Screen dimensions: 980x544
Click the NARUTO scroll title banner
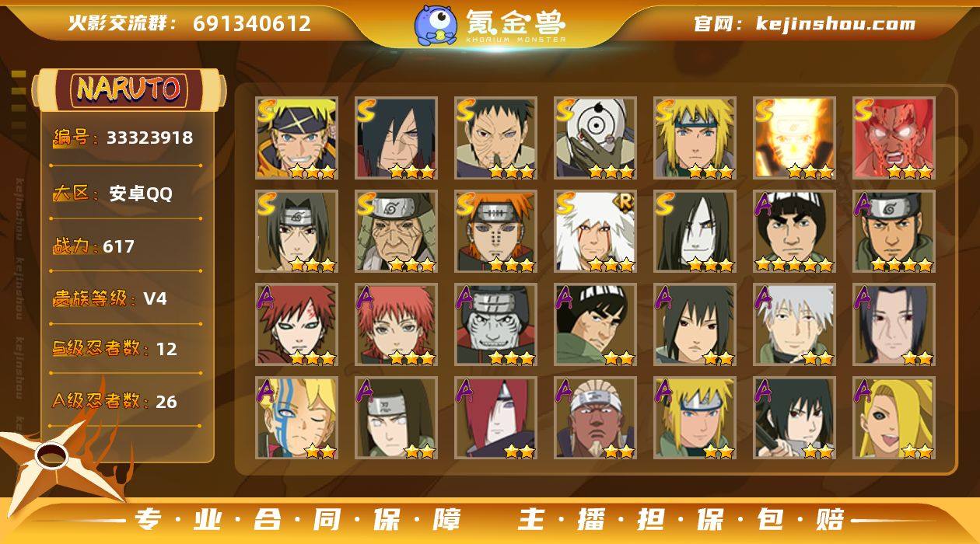tap(129, 89)
